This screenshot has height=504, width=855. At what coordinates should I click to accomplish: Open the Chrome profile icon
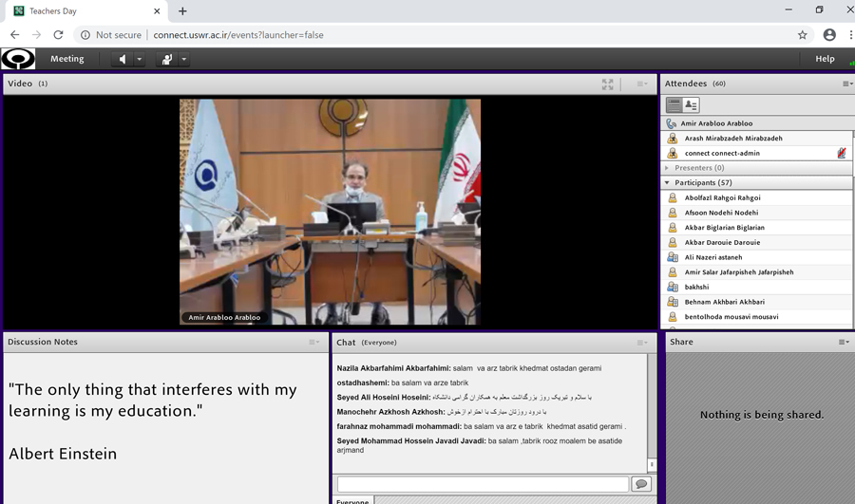tap(829, 35)
